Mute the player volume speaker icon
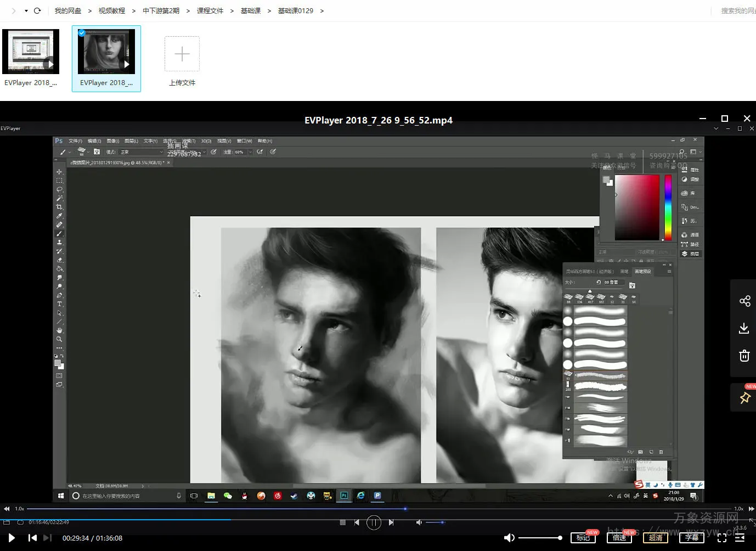 509,538
